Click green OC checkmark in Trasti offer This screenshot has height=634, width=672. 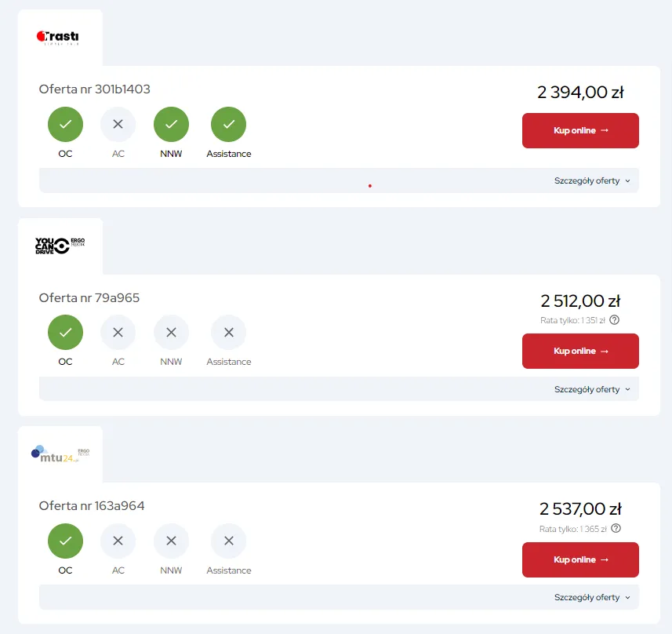(65, 125)
